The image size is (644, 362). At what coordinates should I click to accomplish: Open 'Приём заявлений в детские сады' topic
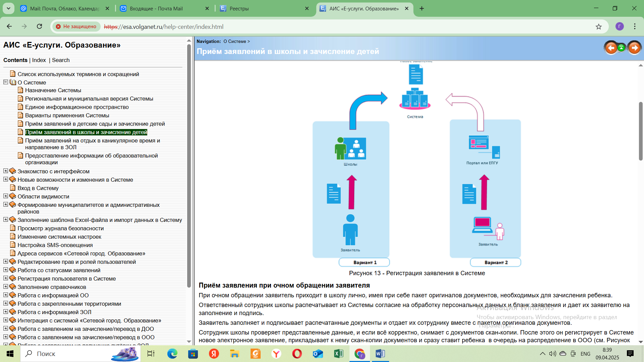95,124
